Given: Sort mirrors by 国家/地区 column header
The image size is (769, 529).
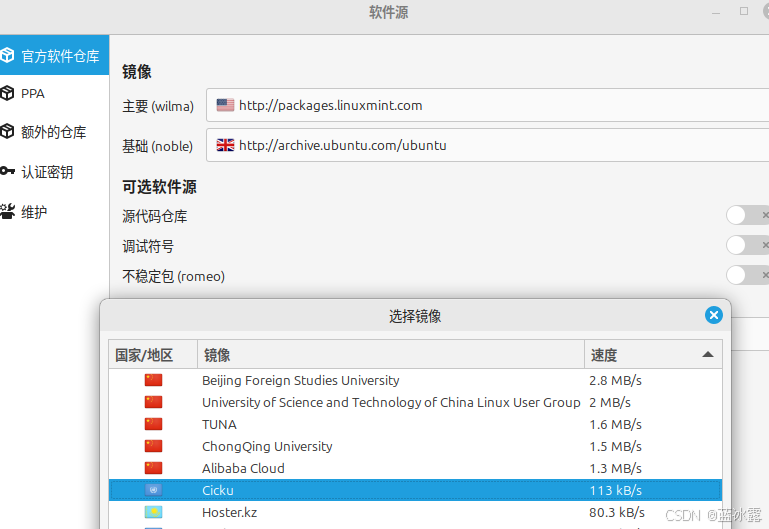Looking at the screenshot, I should tap(153, 354).
